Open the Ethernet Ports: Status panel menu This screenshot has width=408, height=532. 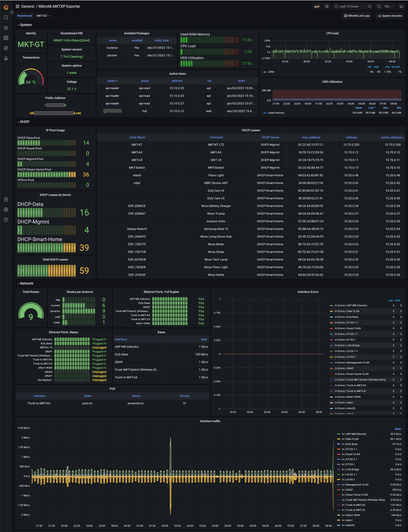click(63, 332)
